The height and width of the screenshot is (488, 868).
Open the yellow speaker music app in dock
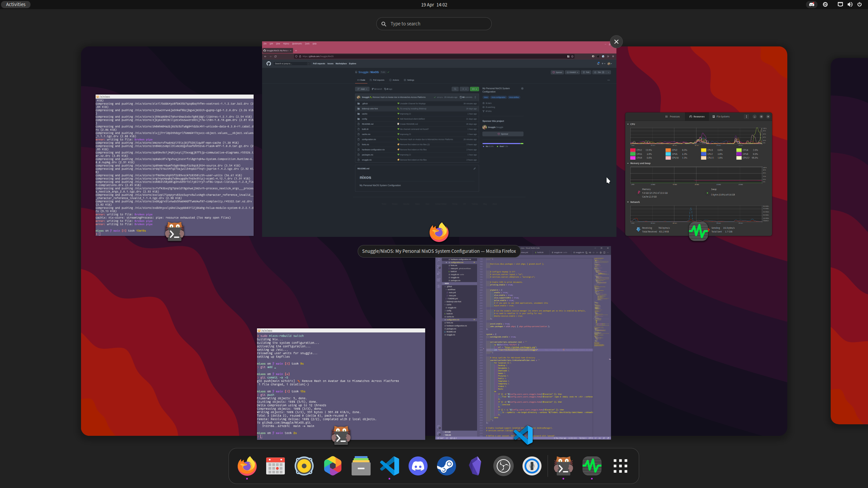(x=304, y=466)
